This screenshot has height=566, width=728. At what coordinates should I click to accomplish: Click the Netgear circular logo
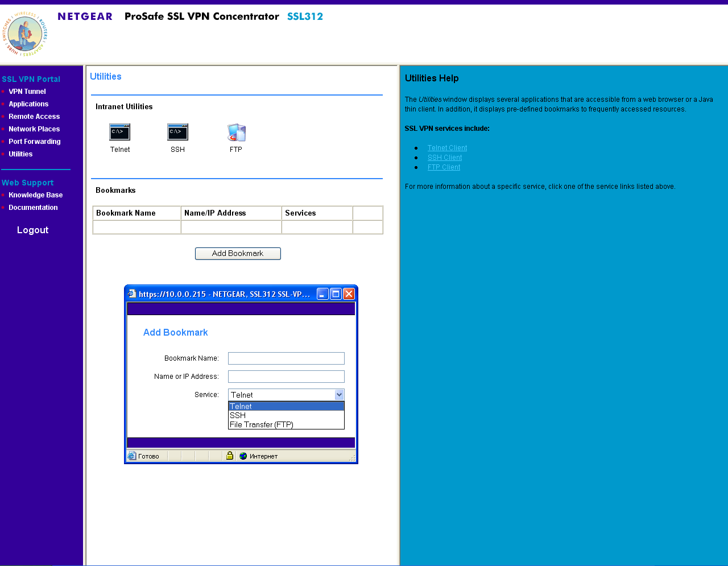point(24,34)
